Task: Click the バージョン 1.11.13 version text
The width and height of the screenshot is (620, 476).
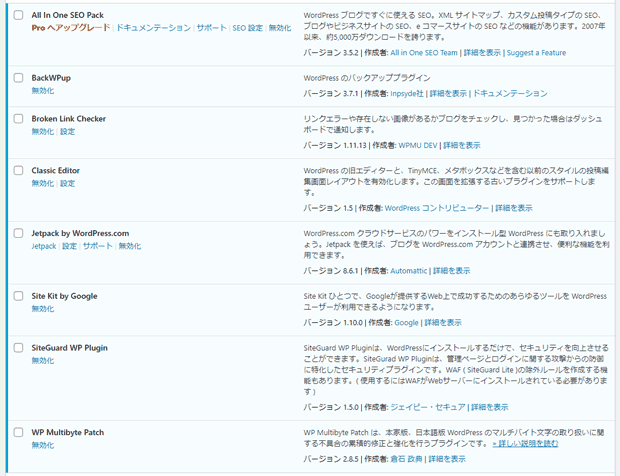Action: point(335,145)
